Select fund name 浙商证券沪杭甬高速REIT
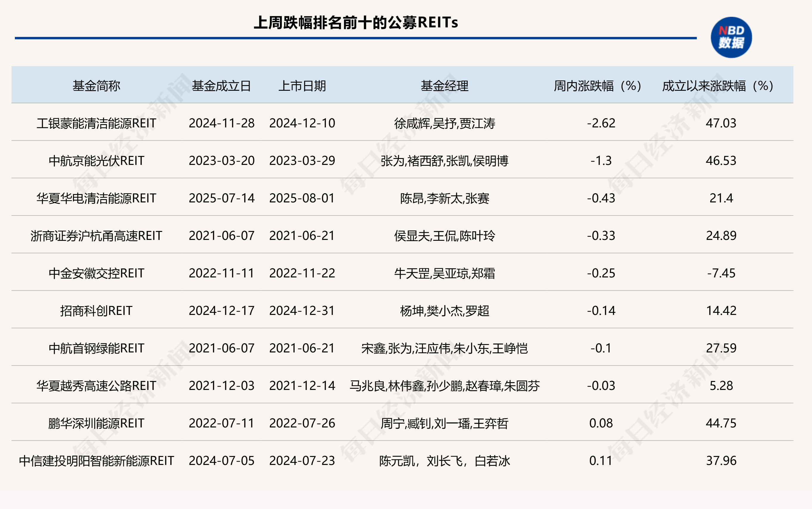 (96, 236)
